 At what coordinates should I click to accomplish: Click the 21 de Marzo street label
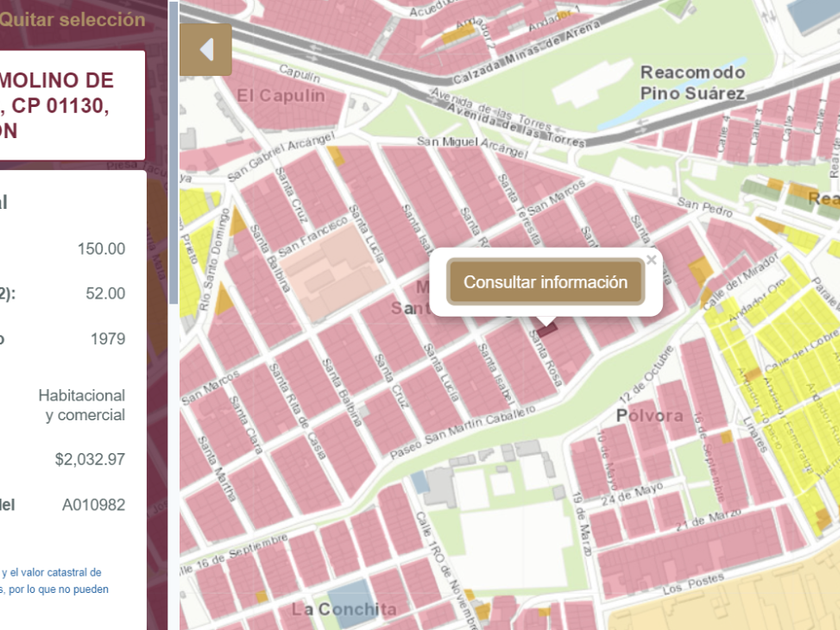(708, 520)
